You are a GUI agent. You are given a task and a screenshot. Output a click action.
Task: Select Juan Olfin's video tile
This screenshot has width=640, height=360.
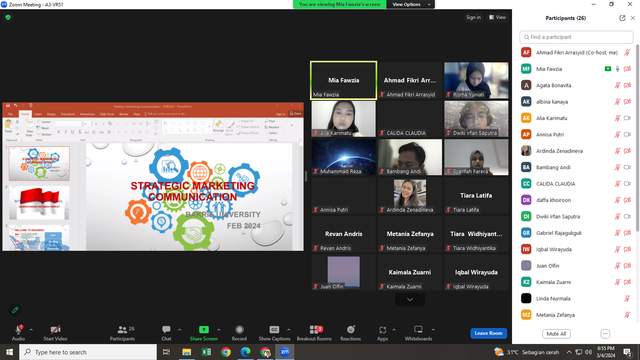click(x=344, y=272)
